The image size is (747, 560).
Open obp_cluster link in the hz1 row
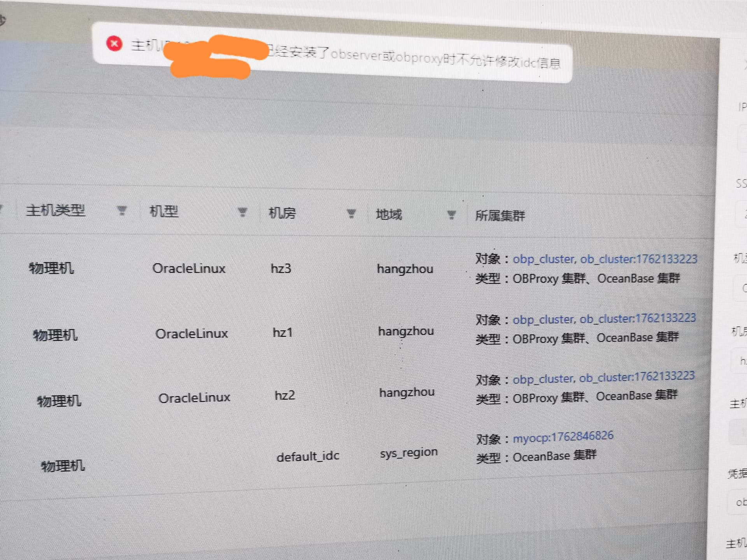click(543, 319)
